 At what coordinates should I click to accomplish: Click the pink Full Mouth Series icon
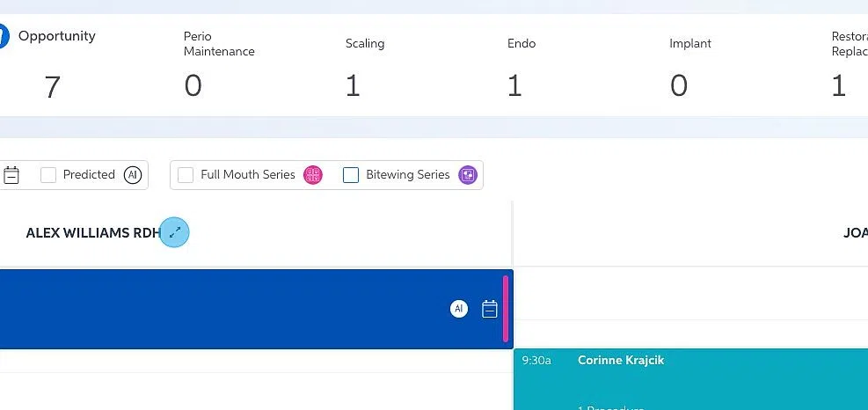[313, 175]
